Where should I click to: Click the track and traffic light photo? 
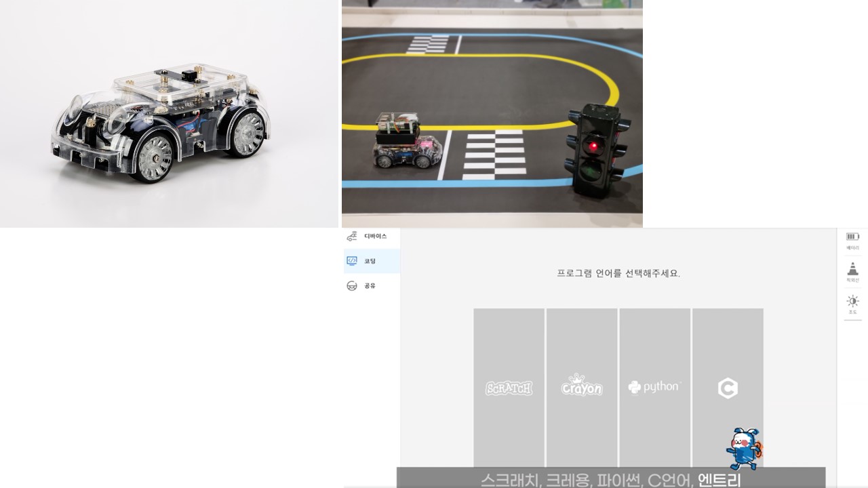(492, 114)
